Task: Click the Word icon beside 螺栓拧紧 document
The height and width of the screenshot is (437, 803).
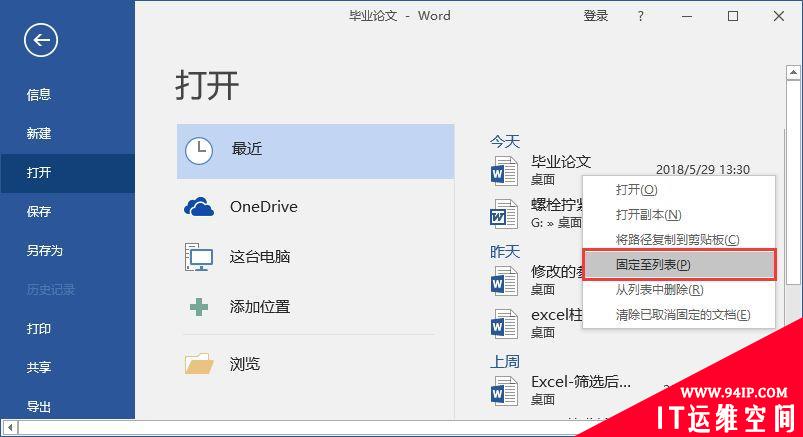Action: pyautogui.click(x=504, y=214)
